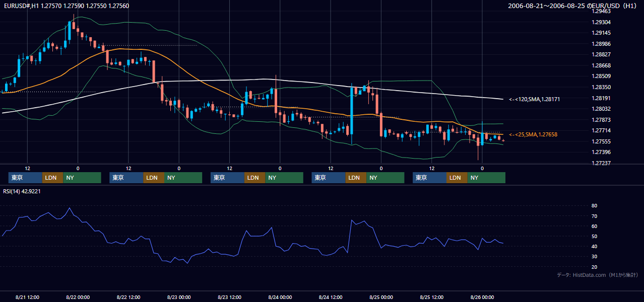The height and width of the screenshot is (302, 644).
Task: Click price axis value 1.27396
Action: click(x=601, y=152)
